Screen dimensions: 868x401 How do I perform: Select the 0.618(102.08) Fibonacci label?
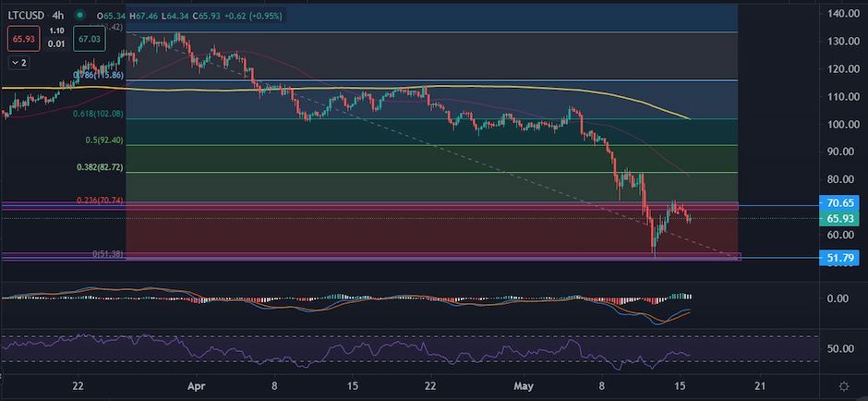click(x=98, y=114)
